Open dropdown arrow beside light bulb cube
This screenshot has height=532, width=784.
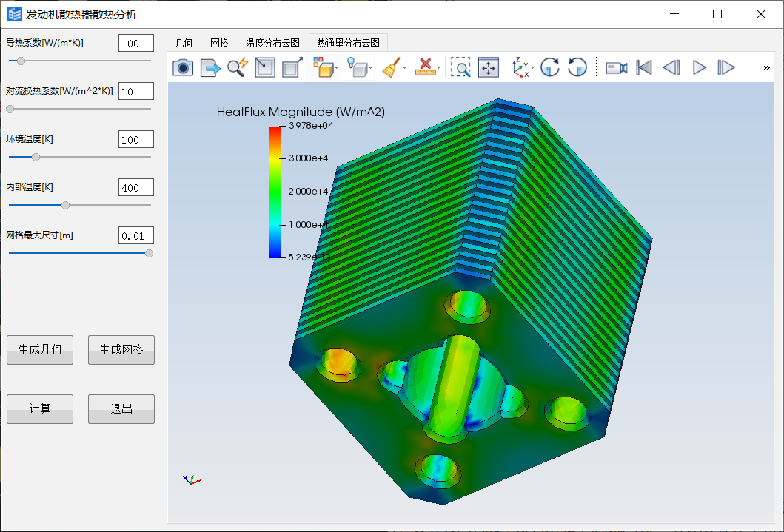coord(370,68)
